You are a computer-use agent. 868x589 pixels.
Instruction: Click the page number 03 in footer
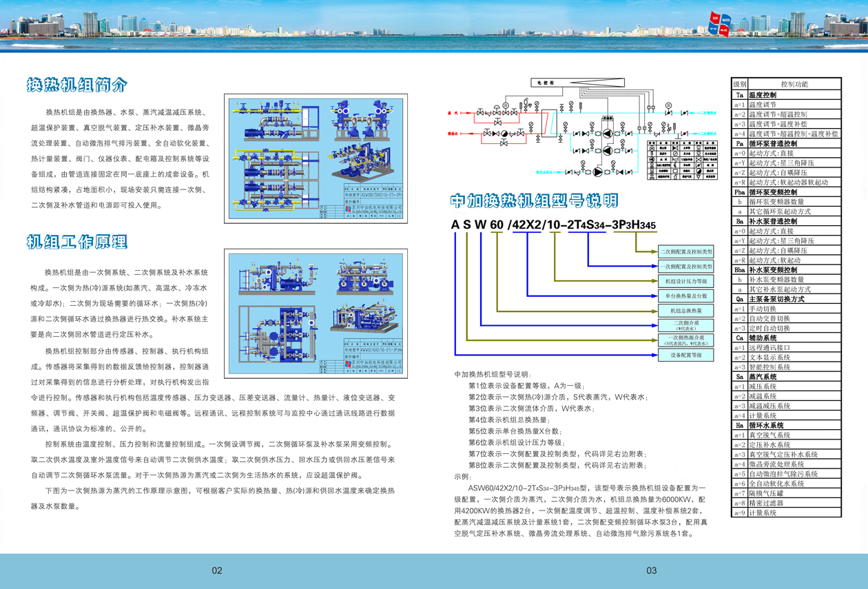(x=651, y=570)
